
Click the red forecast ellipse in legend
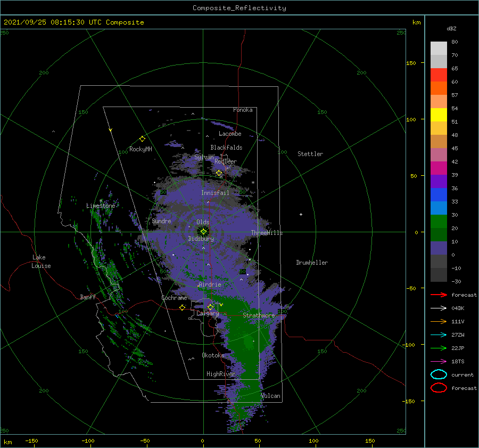tap(439, 388)
